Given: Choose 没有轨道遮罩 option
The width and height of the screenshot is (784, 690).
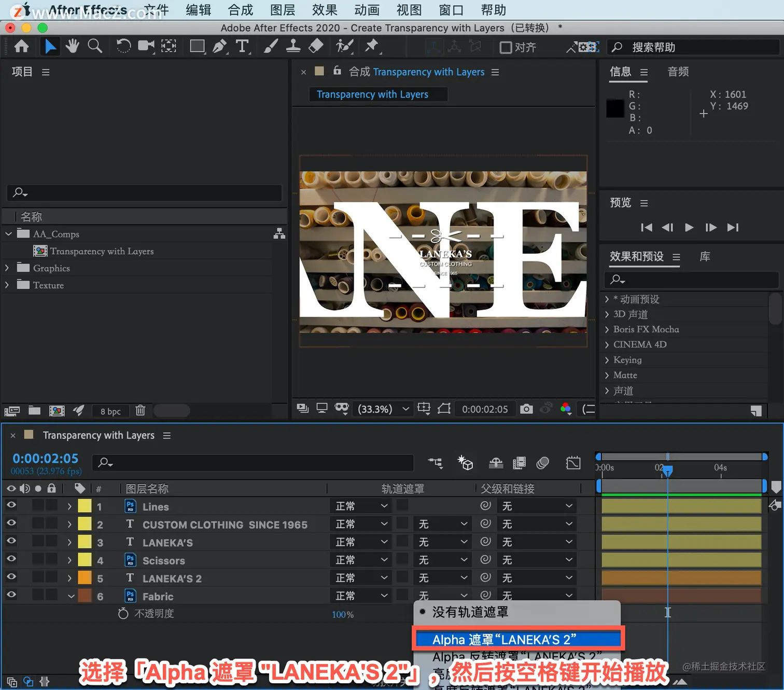Looking at the screenshot, I should [517, 612].
